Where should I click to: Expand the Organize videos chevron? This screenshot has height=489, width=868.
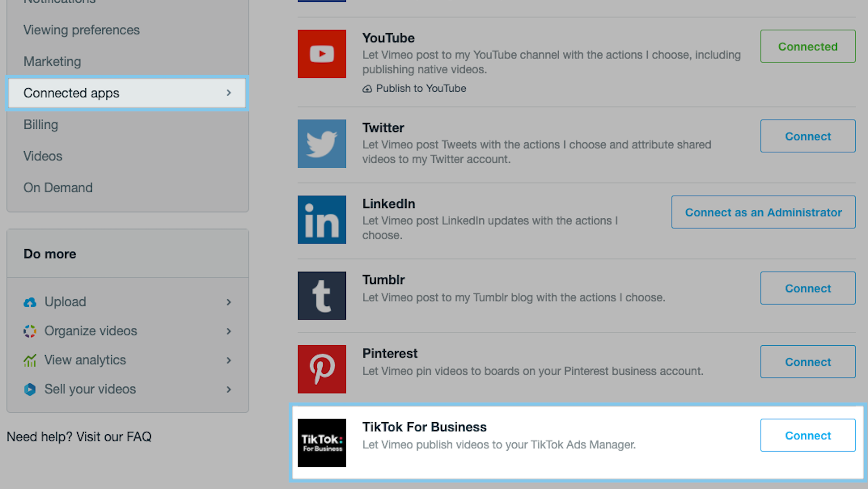[229, 331]
